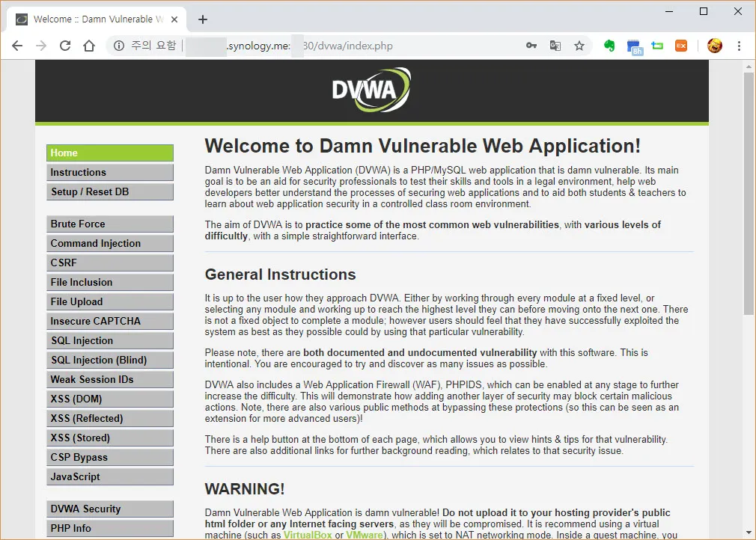The height and width of the screenshot is (540, 756).
Task: Click the address bar URL field
Action: (x=337, y=46)
